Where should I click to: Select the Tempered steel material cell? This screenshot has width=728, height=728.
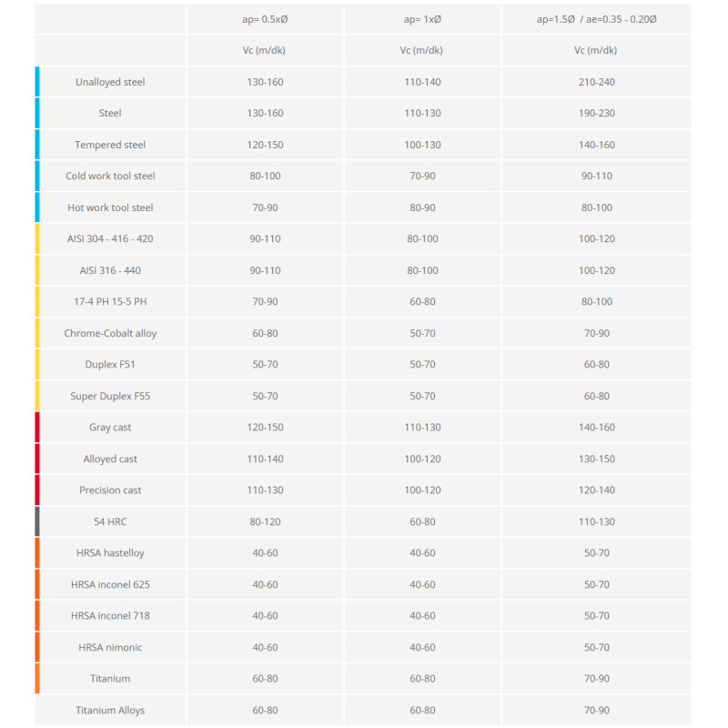tap(110, 145)
